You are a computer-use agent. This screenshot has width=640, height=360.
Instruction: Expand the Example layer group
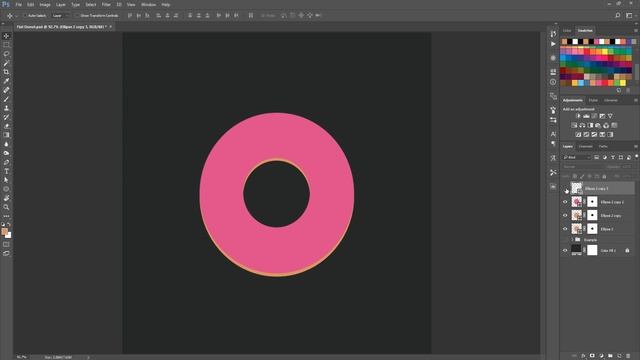tap(572, 240)
